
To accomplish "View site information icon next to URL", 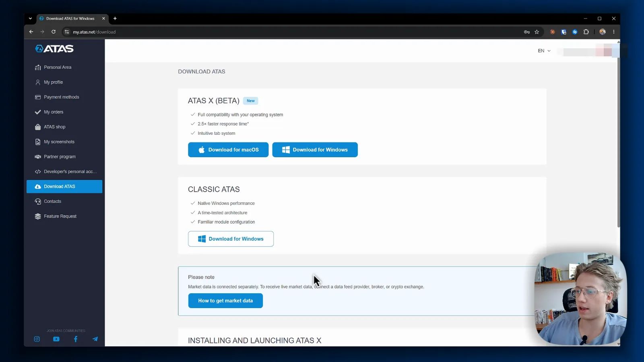I will (x=67, y=32).
